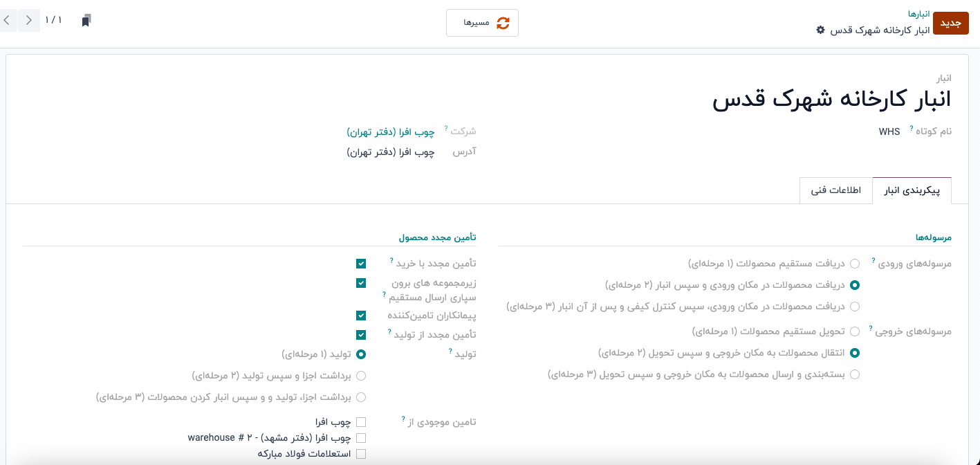980x465 pixels.
Task: Uncheck تأمین مجدد با خرید checkbox
Action: [x=361, y=264]
